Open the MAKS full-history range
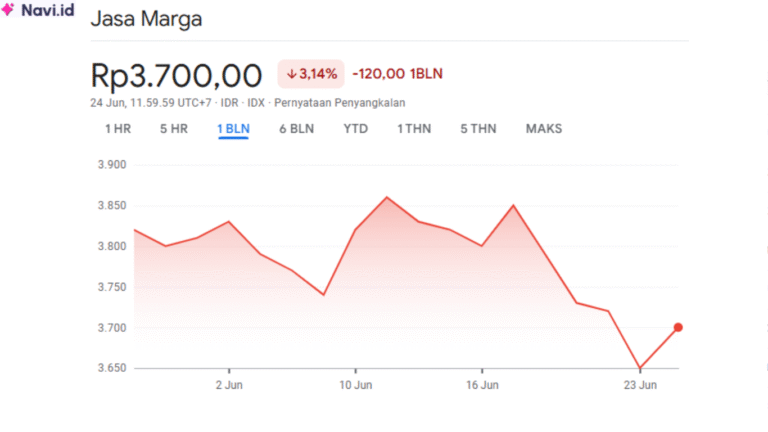 coord(544,129)
